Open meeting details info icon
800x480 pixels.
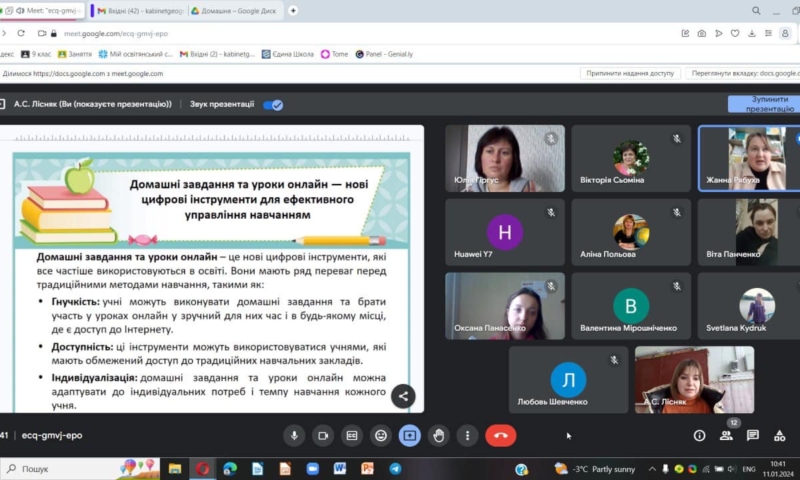pyautogui.click(x=699, y=436)
